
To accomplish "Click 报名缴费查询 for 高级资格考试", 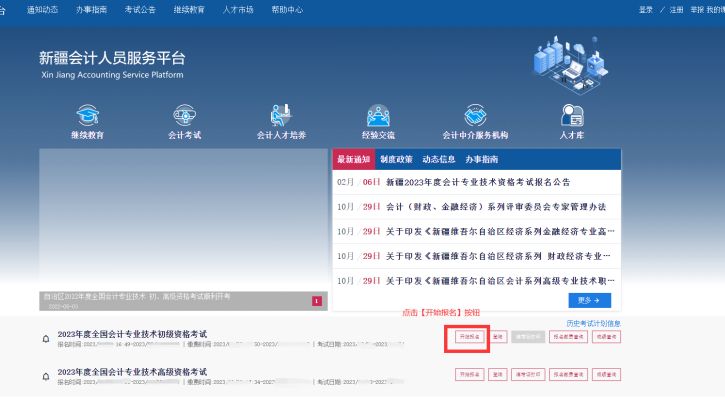I will [568, 374].
